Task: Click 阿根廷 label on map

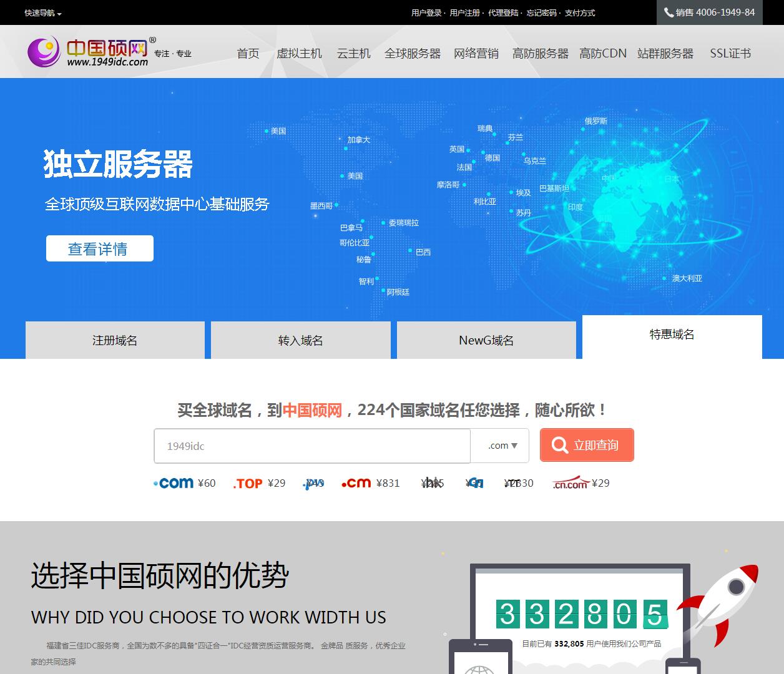Action: click(398, 292)
